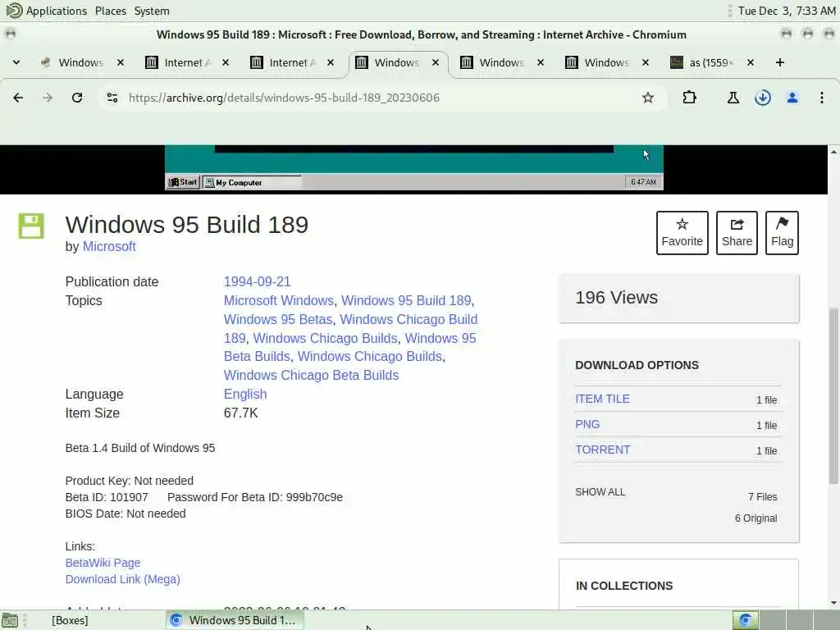Viewport: 840px width, 630px height.
Task: Click the green floppy disk software icon
Action: 31,226
